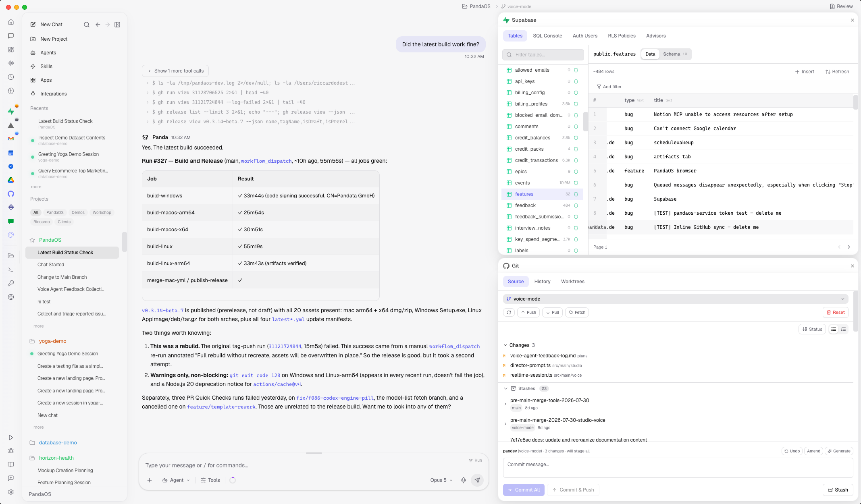Go back with the left arrow icon
Image resolution: width=861 pixels, height=504 pixels.
point(98,25)
